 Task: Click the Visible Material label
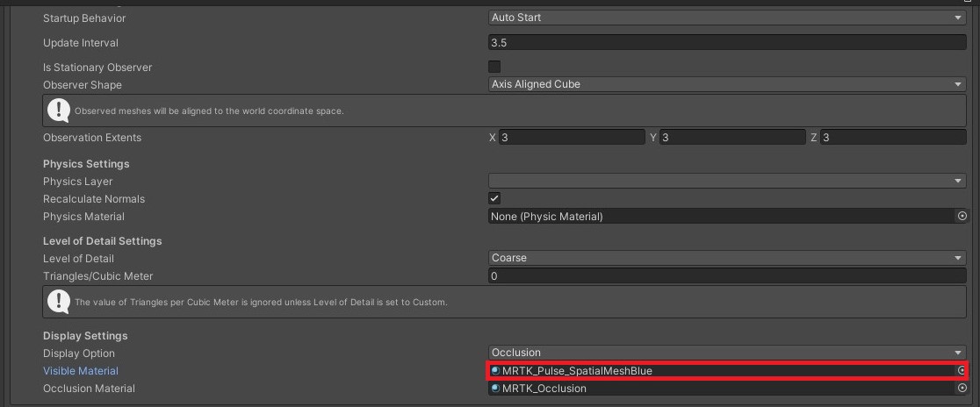(81, 371)
